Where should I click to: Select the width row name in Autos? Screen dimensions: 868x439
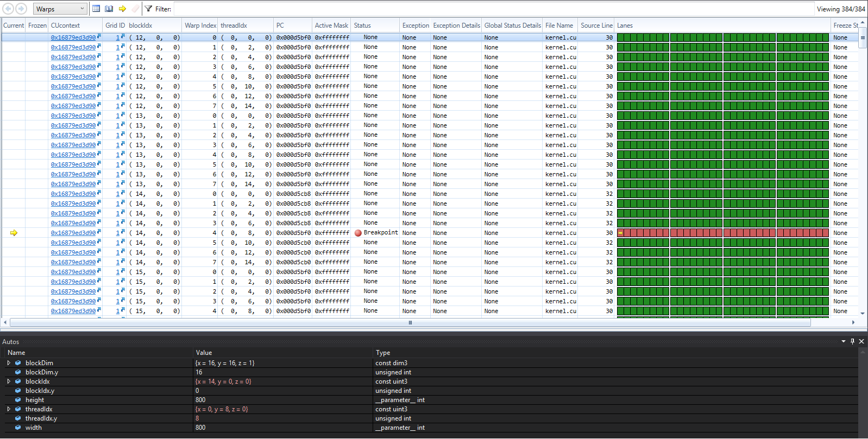click(34, 428)
